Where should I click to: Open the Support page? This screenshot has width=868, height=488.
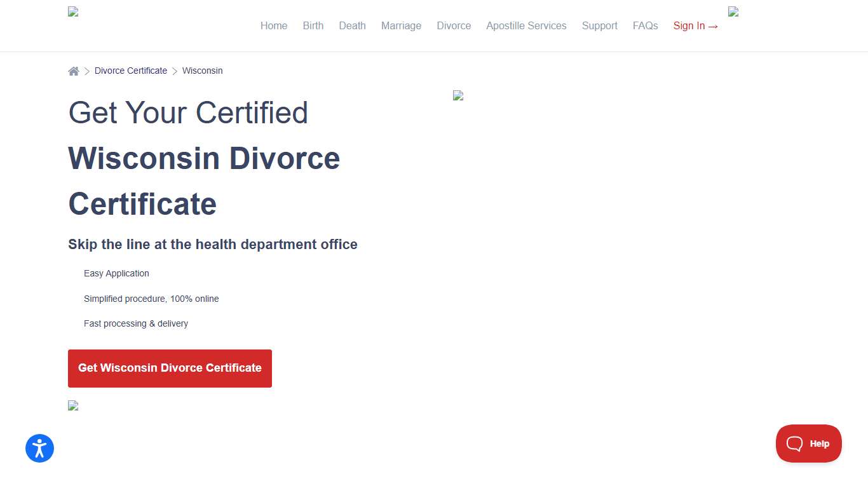click(599, 25)
